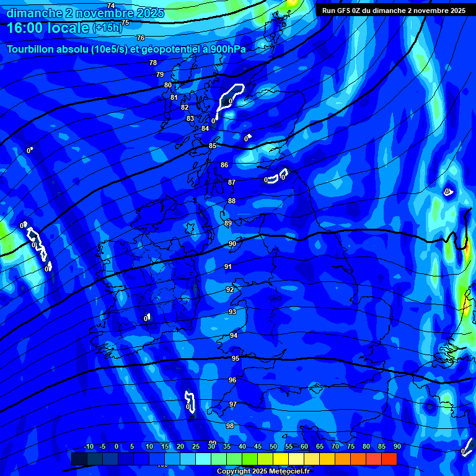This screenshot has height=476, width=476.
Task: Click the cyan swatch in the color legend
Action: [x=203, y=459]
